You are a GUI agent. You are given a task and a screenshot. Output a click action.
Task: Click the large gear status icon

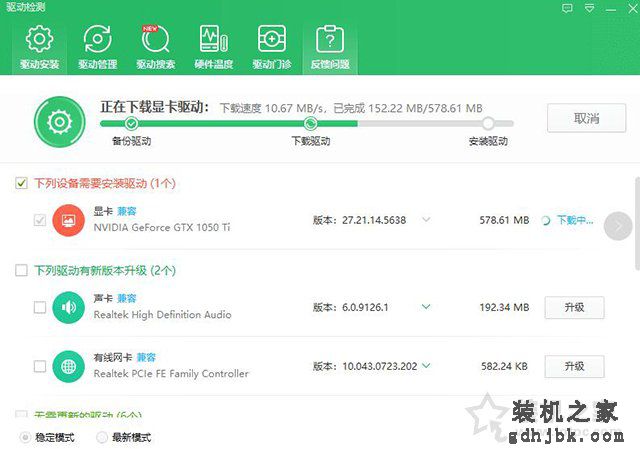(60, 122)
